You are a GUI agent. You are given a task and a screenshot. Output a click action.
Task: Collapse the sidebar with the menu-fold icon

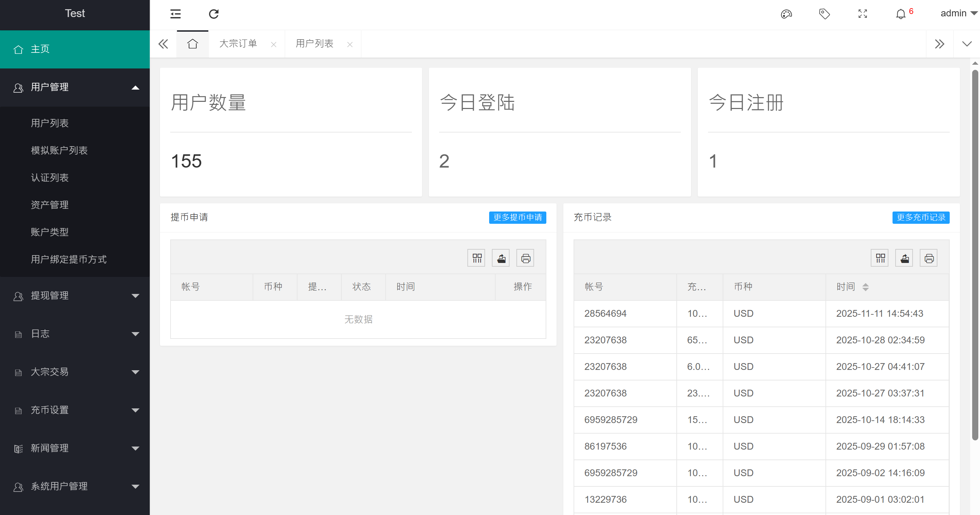point(175,14)
